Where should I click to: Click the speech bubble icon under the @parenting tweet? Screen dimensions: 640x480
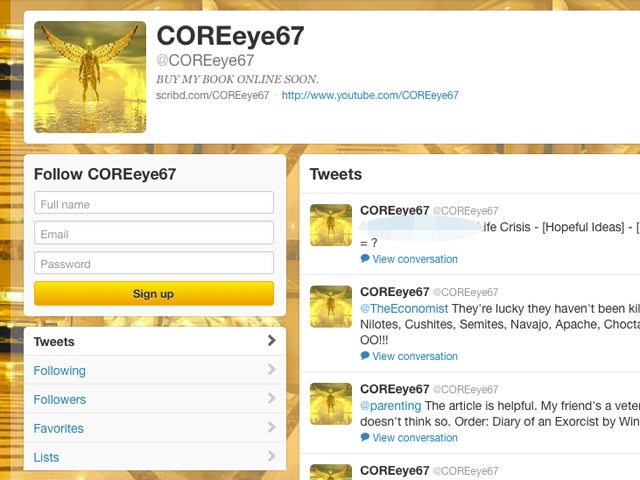click(x=365, y=437)
